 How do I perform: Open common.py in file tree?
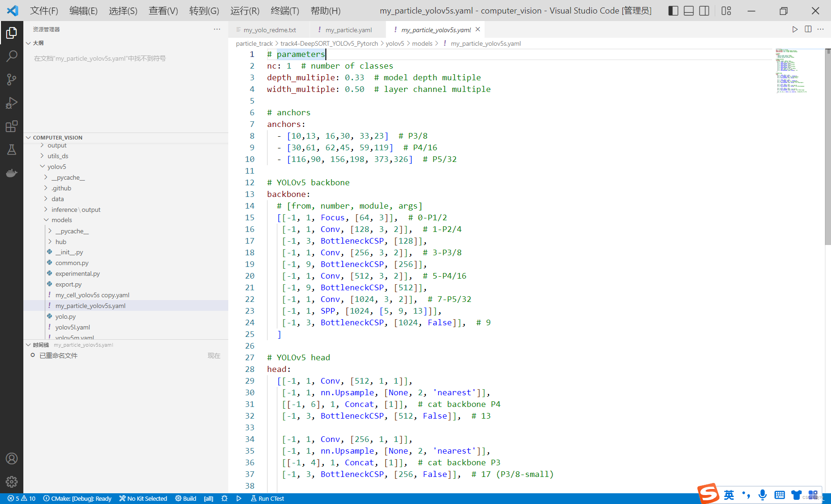tap(72, 263)
